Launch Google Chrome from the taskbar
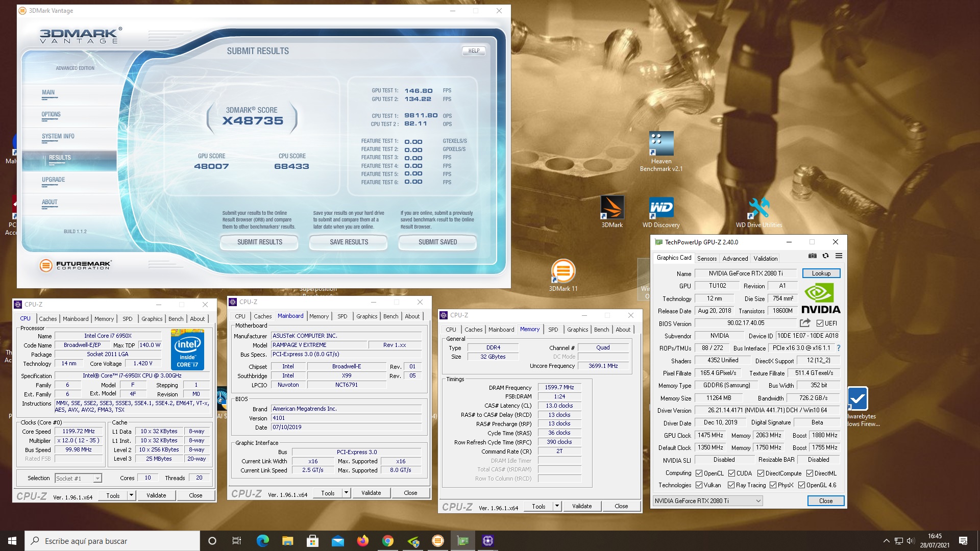980x551 pixels. pyautogui.click(x=387, y=541)
